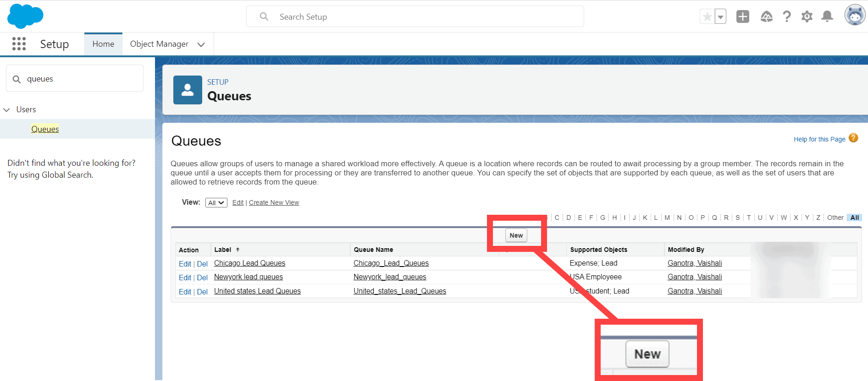
Task: Open the notifications bell
Action: pyautogui.click(x=827, y=16)
